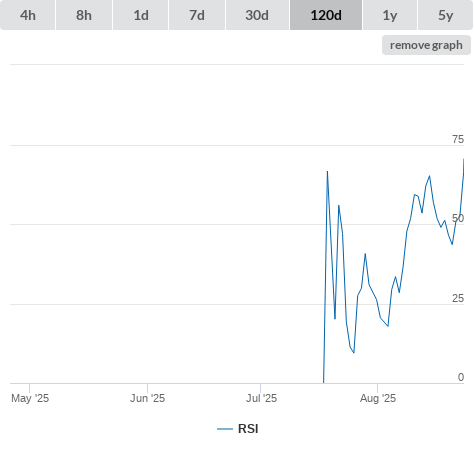Click the Jul '25 axis label

[261, 398]
